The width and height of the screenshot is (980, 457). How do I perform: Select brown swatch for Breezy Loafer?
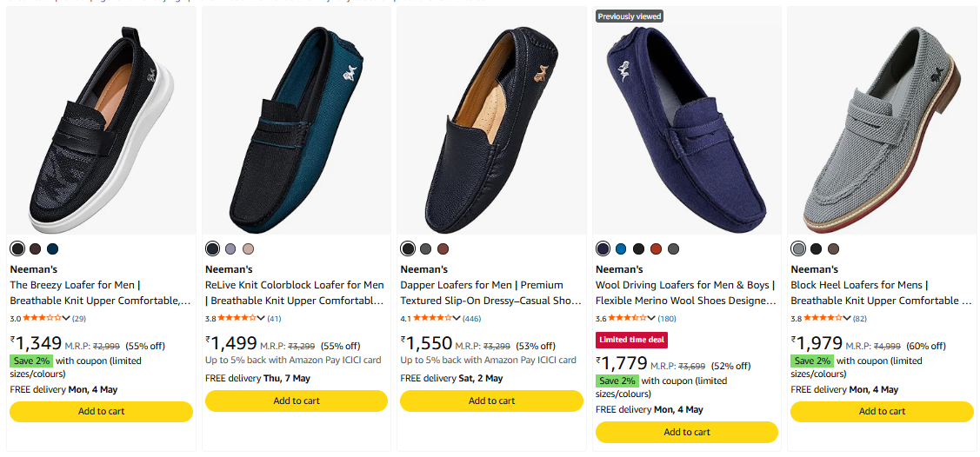pos(35,249)
